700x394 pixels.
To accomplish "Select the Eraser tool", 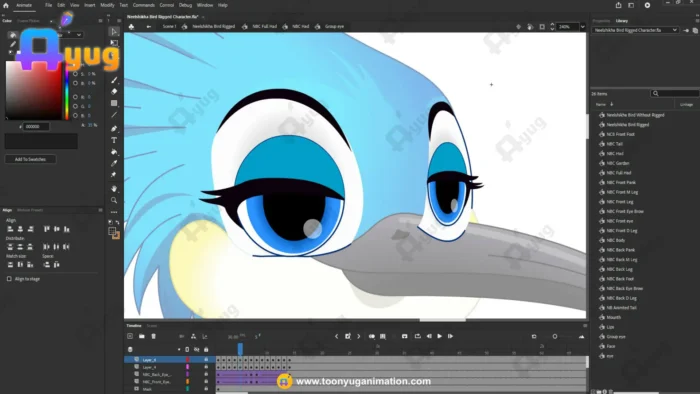I will 114,91.
